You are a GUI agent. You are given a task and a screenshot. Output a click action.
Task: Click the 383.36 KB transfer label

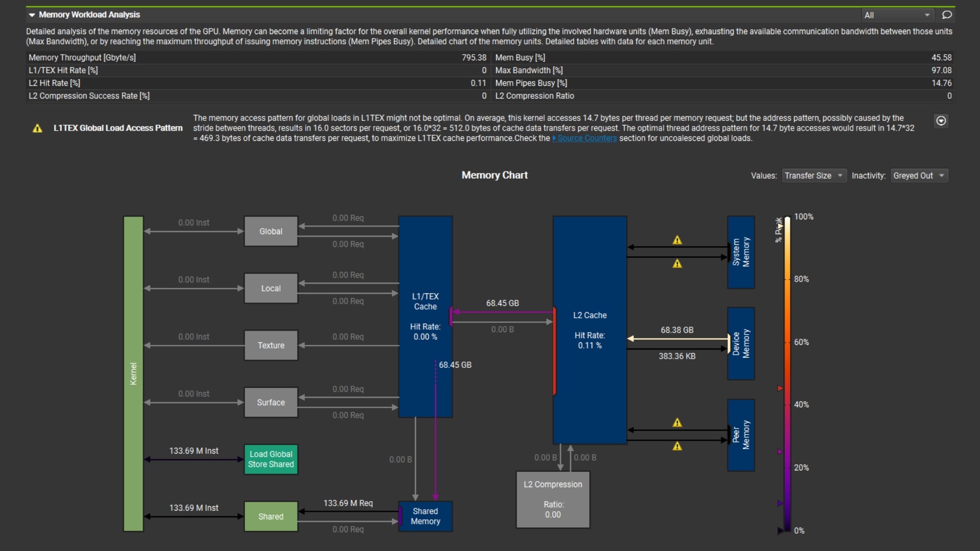[677, 356]
